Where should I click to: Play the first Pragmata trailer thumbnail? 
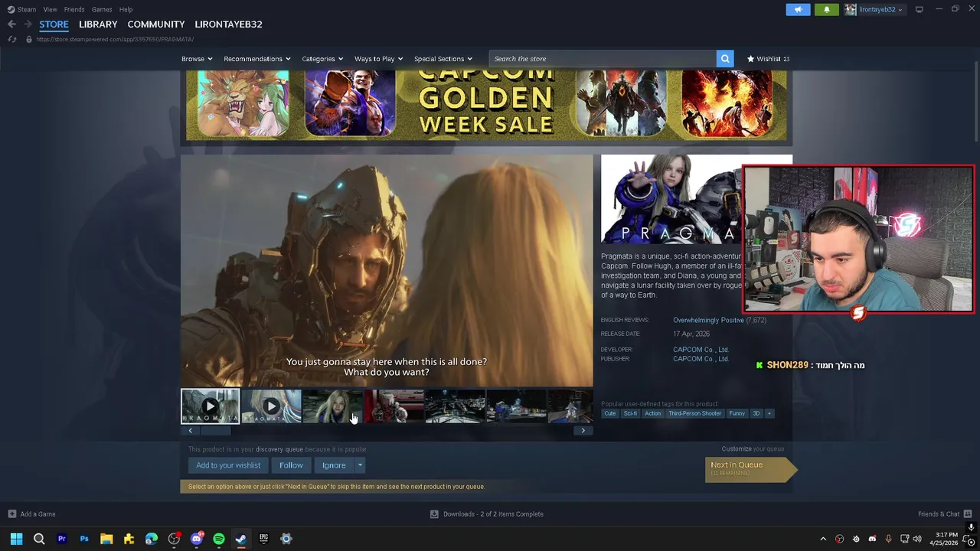pos(210,406)
